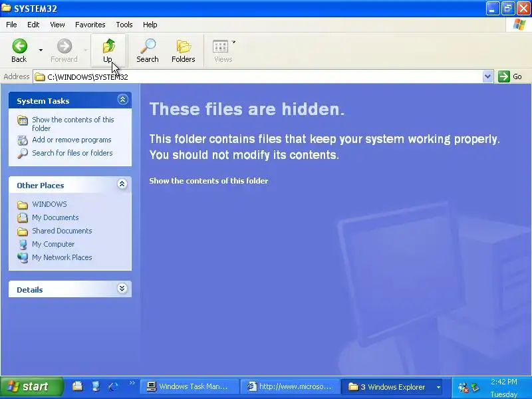Click the My Documents folder icon

(x=23, y=218)
